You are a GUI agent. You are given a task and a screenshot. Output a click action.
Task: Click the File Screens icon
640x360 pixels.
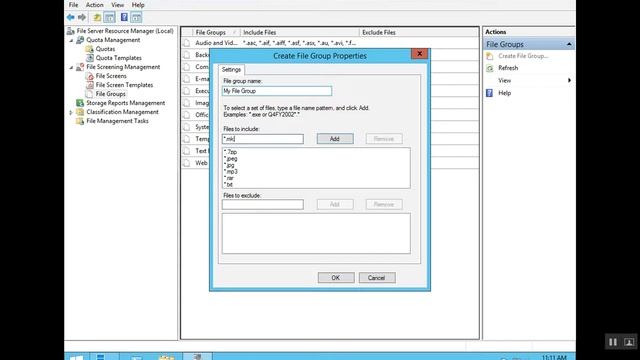[89, 76]
